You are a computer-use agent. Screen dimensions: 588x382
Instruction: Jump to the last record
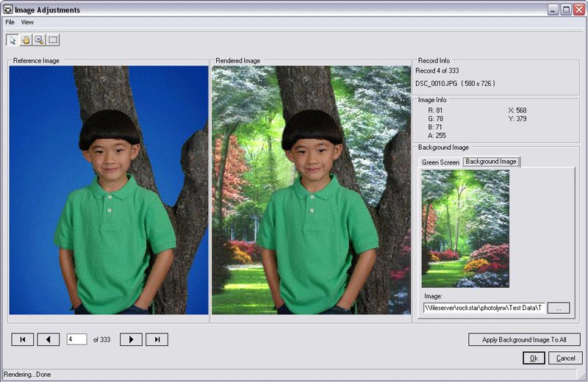[x=157, y=339]
